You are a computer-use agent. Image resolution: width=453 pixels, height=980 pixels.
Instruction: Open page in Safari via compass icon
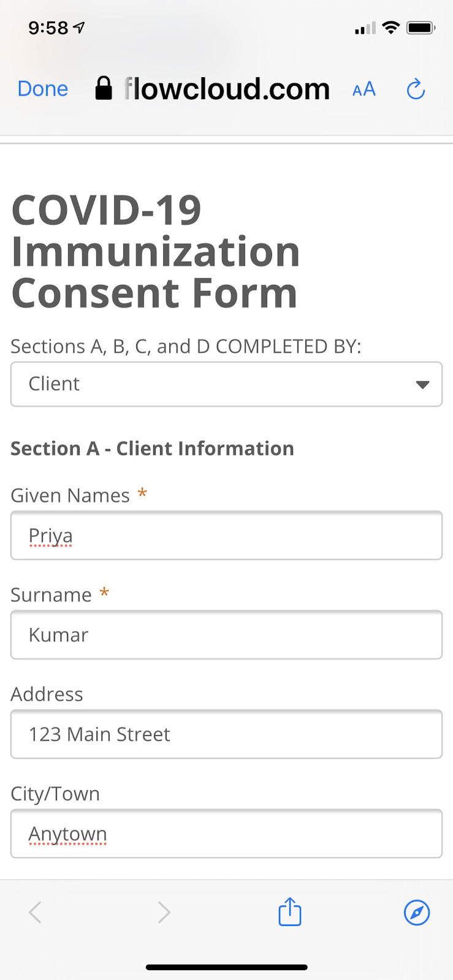417,912
